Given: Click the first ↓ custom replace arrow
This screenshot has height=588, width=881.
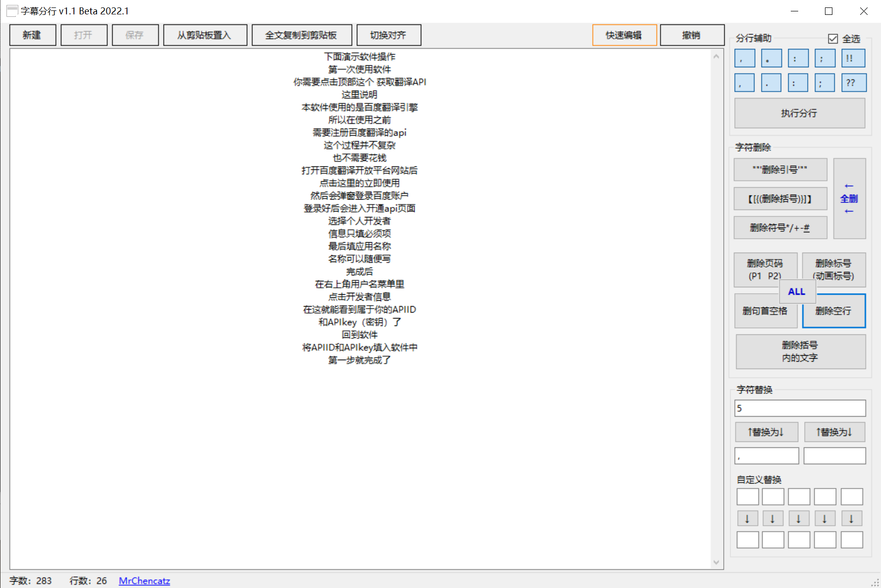Looking at the screenshot, I should tap(747, 519).
